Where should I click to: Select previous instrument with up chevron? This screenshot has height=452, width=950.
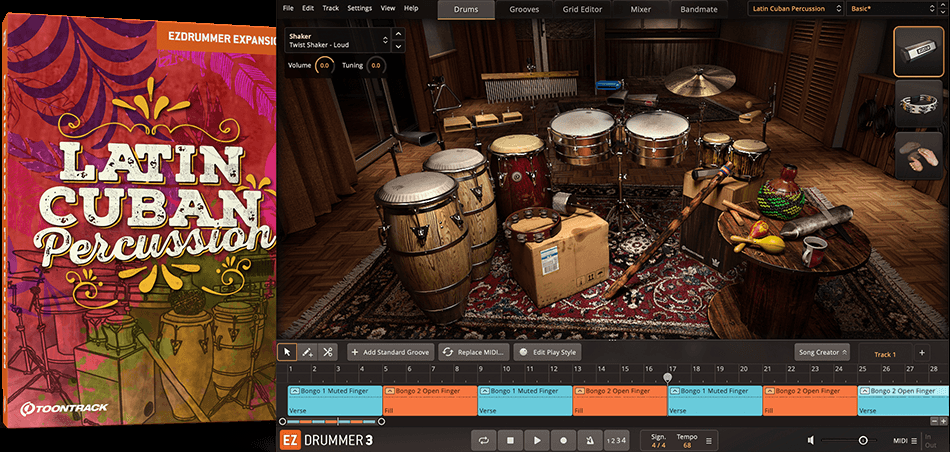point(398,34)
